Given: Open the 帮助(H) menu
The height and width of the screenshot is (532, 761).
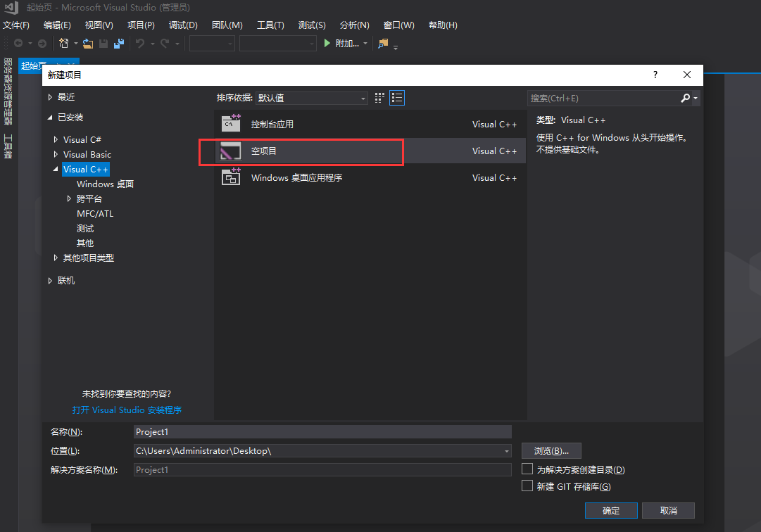Looking at the screenshot, I should (443, 25).
